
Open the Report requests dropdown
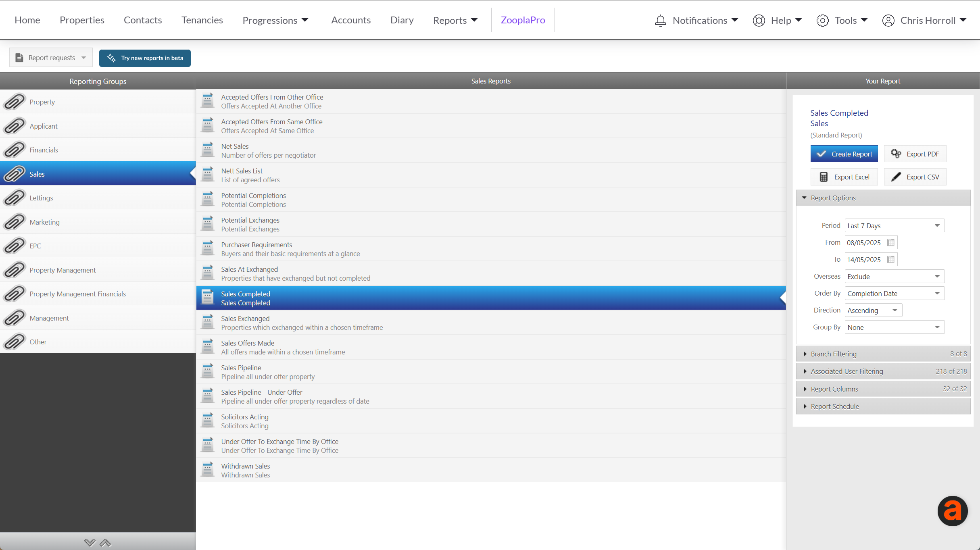(51, 58)
